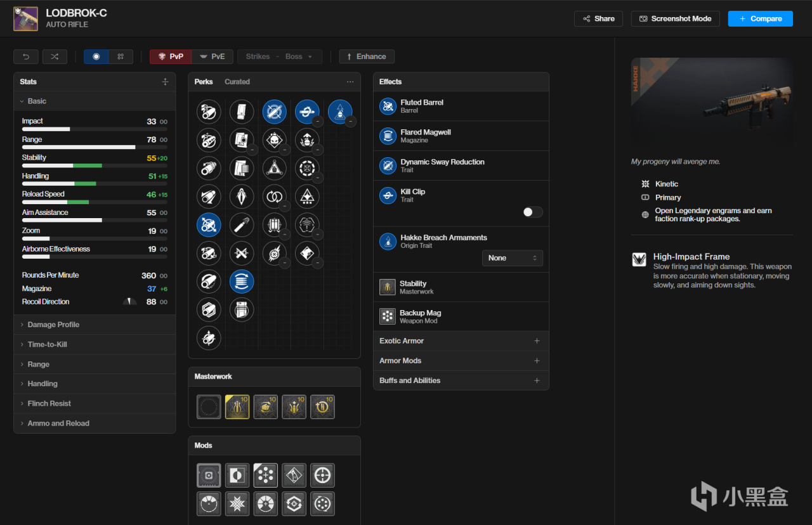This screenshot has width=812, height=525.
Task: Open the Strikes Boss activity dropdown
Action: [x=280, y=56]
